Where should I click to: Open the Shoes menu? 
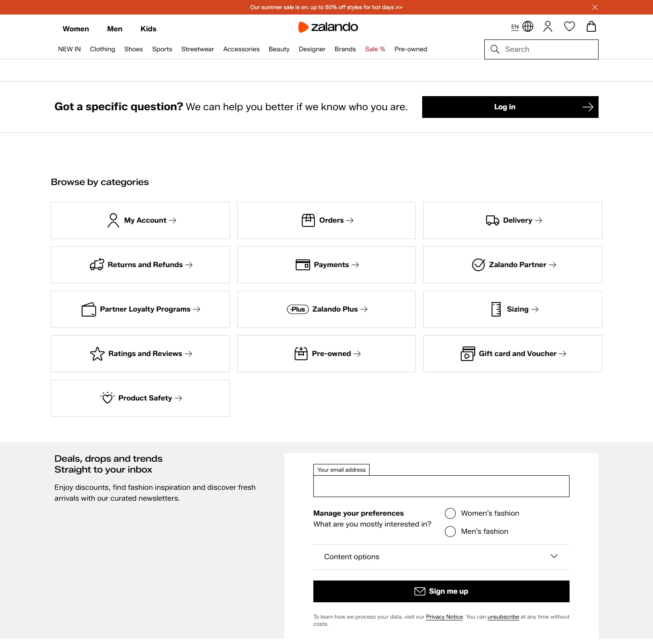coord(133,49)
